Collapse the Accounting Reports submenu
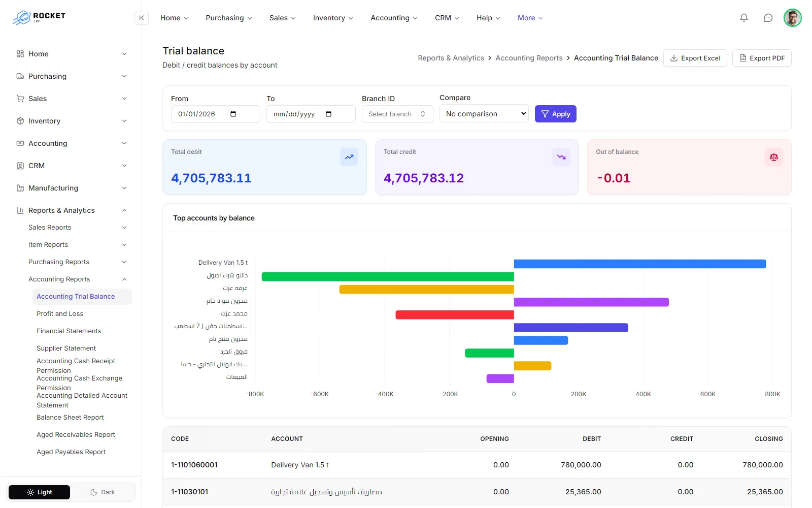The height and width of the screenshot is (508, 812). (124, 279)
